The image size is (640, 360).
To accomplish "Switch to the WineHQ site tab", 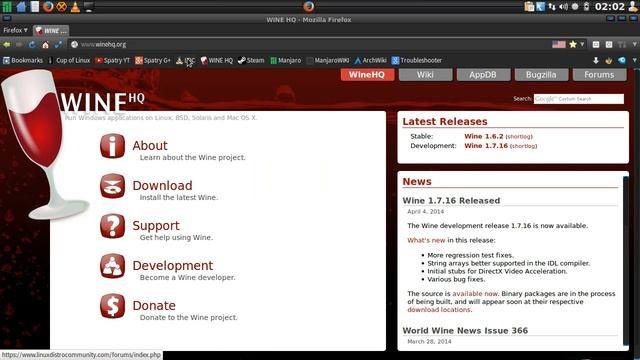I will [x=367, y=75].
